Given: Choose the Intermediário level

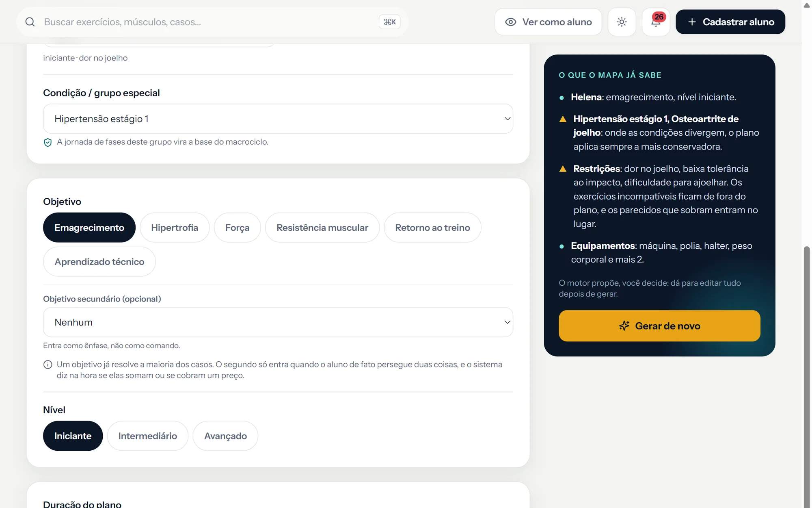Looking at the screenshot, I should (x=147, y=436).
